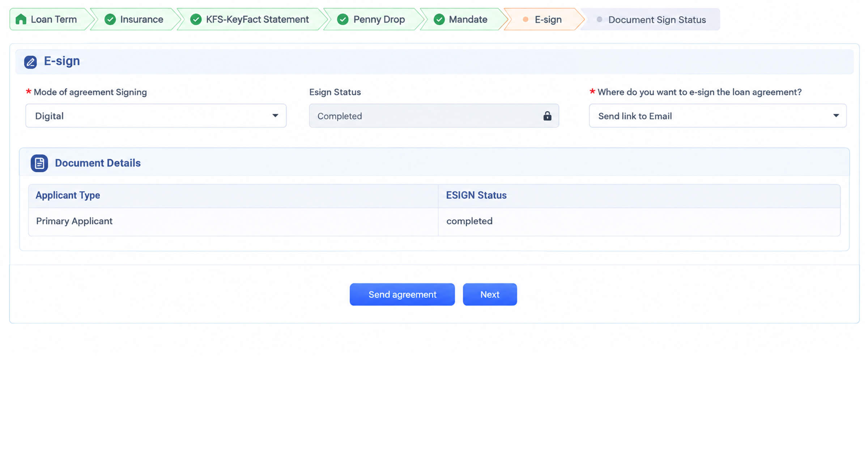Click the grey dot on Document Sign Status
This screenshot has width=868, height=461.
pos(599,20)
